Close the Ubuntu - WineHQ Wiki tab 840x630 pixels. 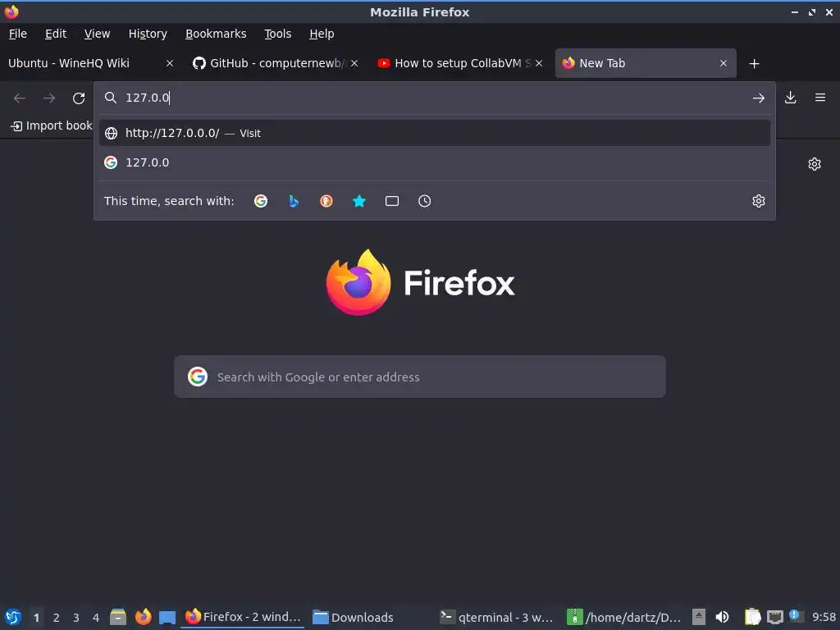[x=169, y=63]
